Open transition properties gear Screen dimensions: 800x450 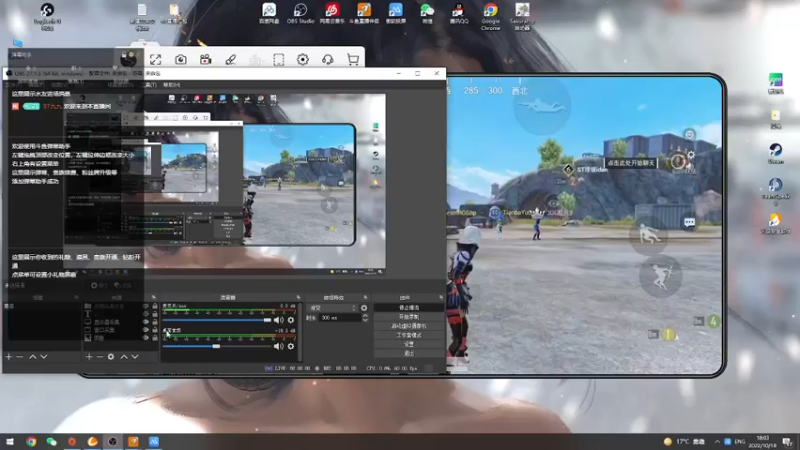[x=364, y=308]
